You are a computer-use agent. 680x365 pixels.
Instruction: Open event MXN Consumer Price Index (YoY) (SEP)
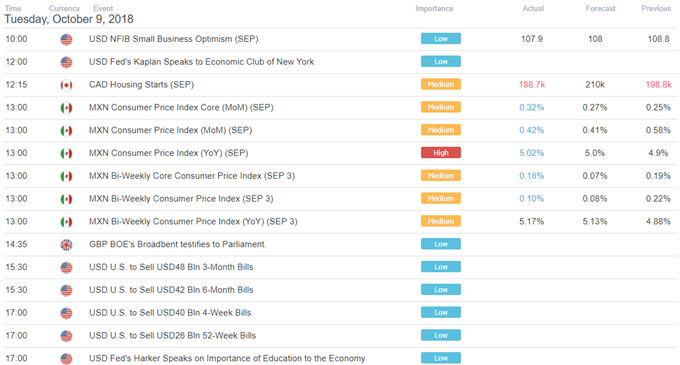169,153
